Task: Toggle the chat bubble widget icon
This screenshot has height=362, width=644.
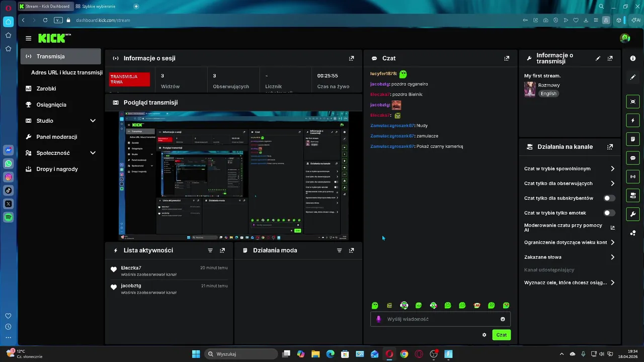Action: (x=633, y=158)
